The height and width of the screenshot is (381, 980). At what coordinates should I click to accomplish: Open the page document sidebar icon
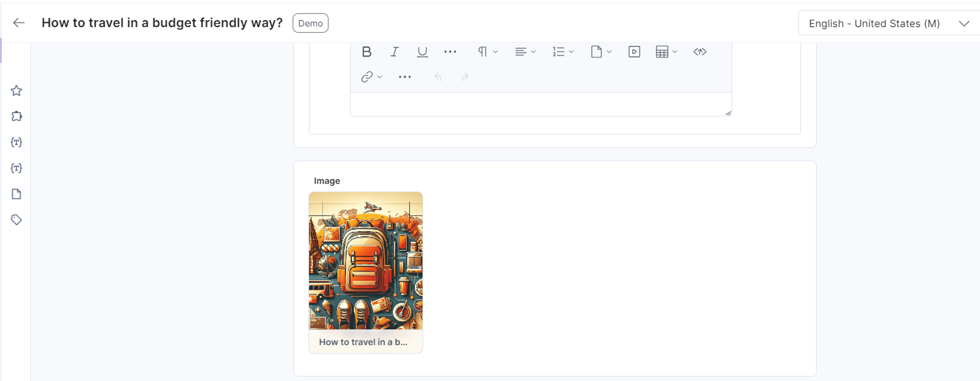coord(16,194)
